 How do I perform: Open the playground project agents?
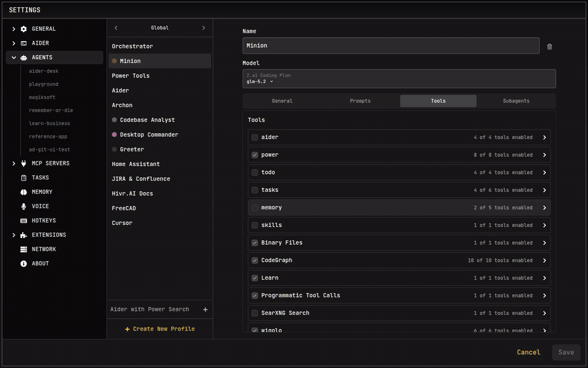point(44,84)
